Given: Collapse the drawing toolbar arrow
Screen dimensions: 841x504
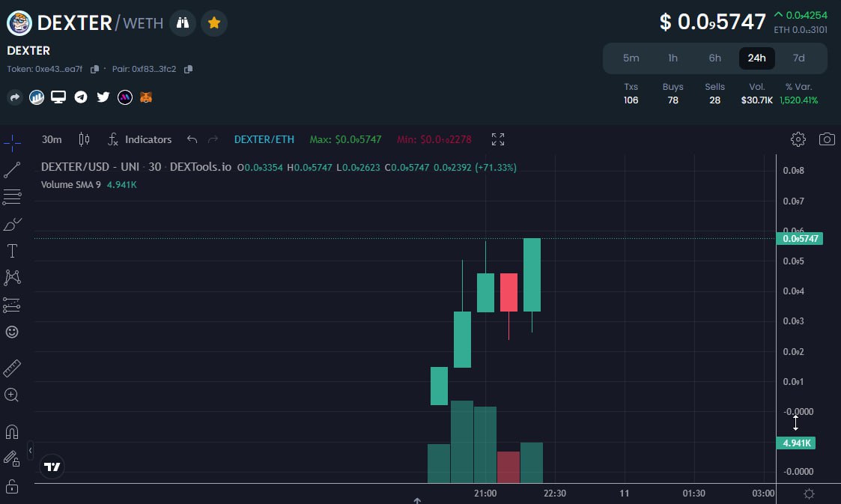Looking at the screenshot, I should pos(30,451).
